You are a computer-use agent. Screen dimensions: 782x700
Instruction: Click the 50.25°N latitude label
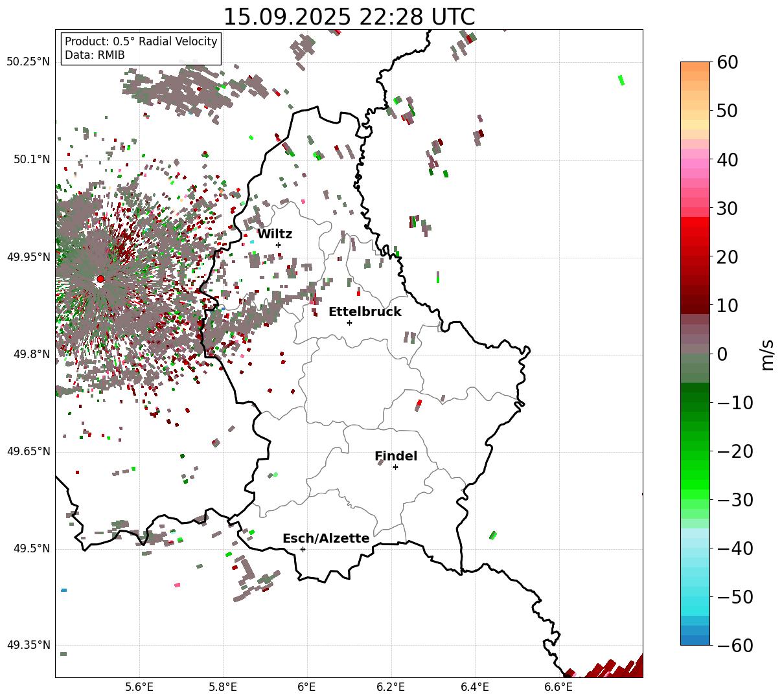point(28,62)
